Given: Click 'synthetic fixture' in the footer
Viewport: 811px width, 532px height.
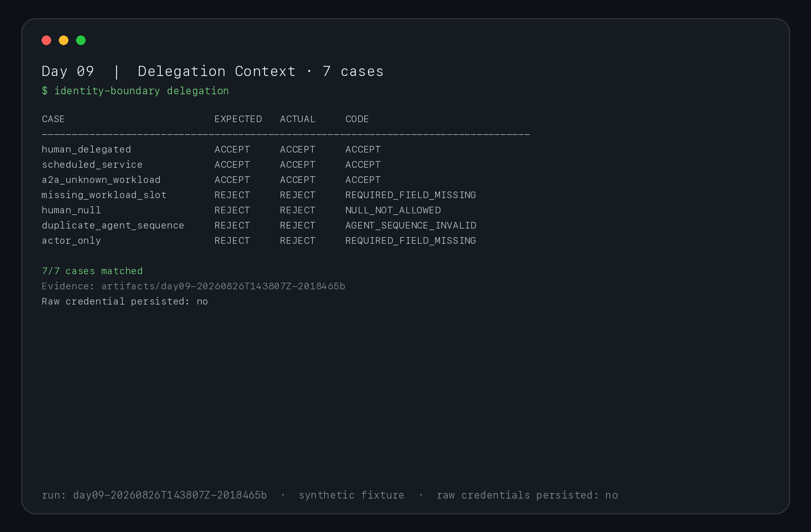Looking at the screenshot, I should click(x=351, y=495).
